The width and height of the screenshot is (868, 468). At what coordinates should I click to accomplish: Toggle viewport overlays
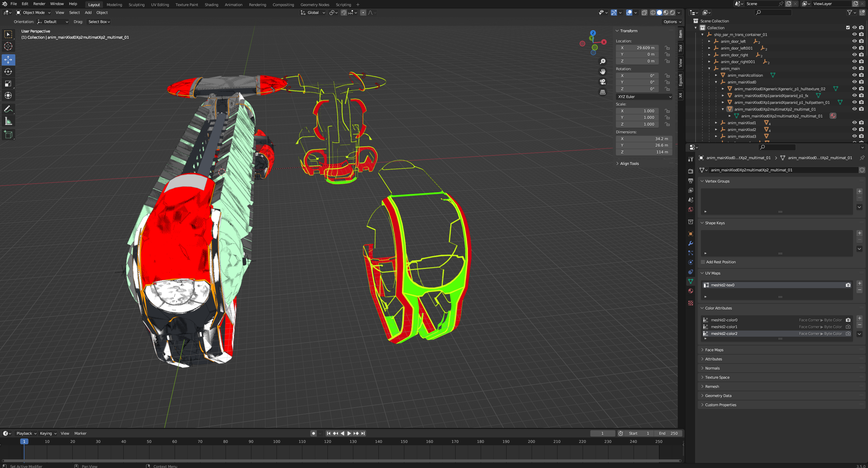tap(629, 13)
